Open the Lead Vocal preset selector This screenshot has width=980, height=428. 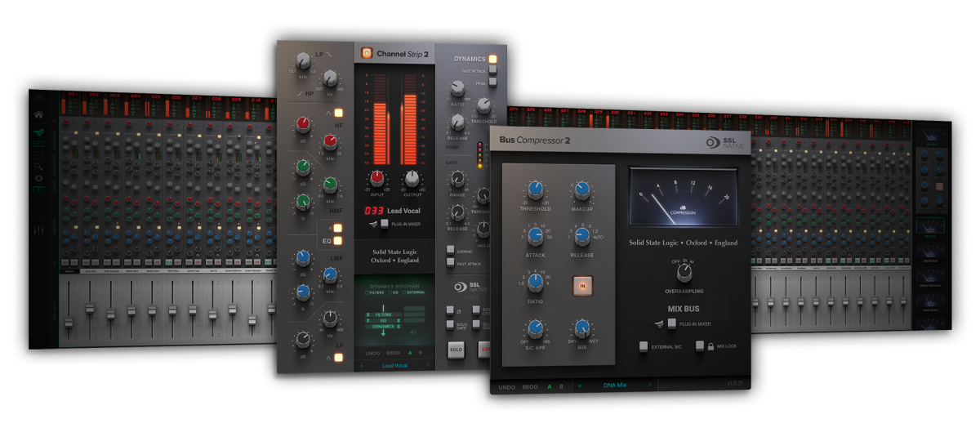point(394,366)
